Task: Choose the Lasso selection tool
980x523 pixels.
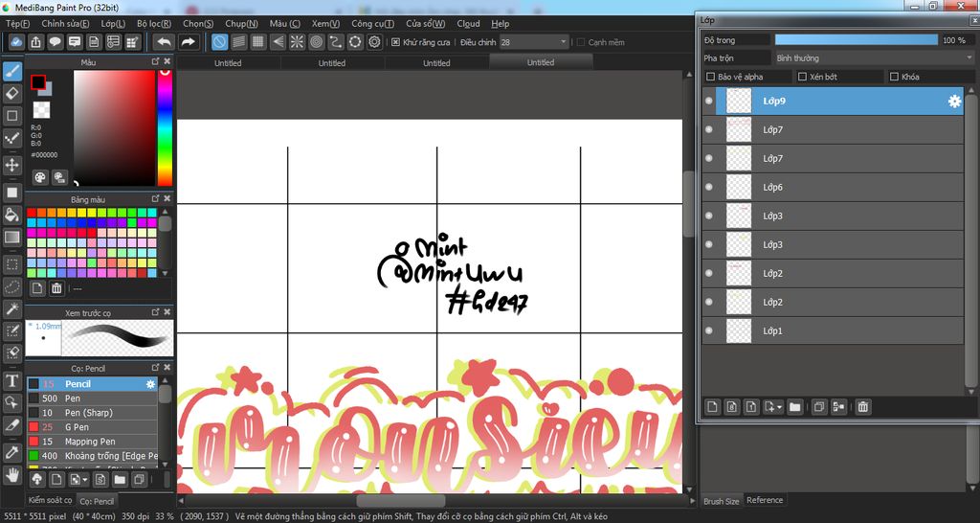Action: tap(11, 286)
